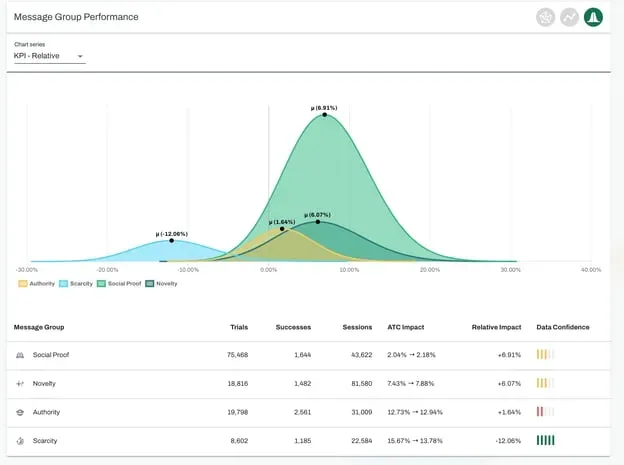Select the Social Proof table row name
This screenshot has height=465, width=624.
(x=51, y=355)
